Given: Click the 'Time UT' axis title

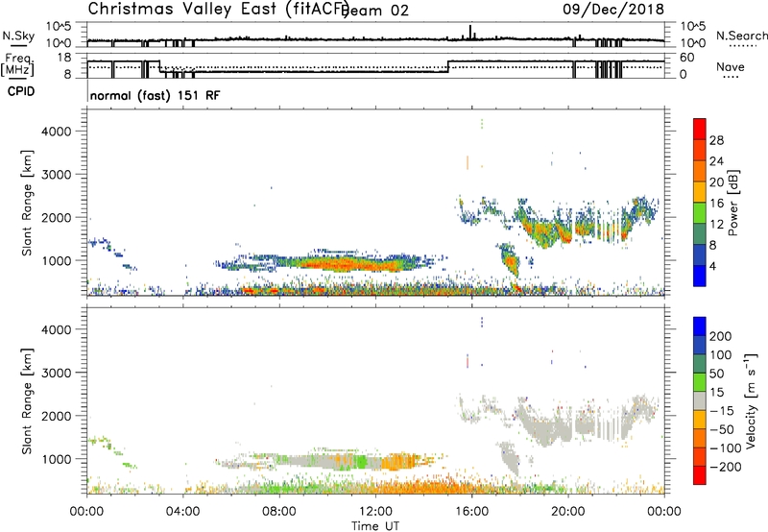Looking at the screenshot, I should click(x=375, y=526).
